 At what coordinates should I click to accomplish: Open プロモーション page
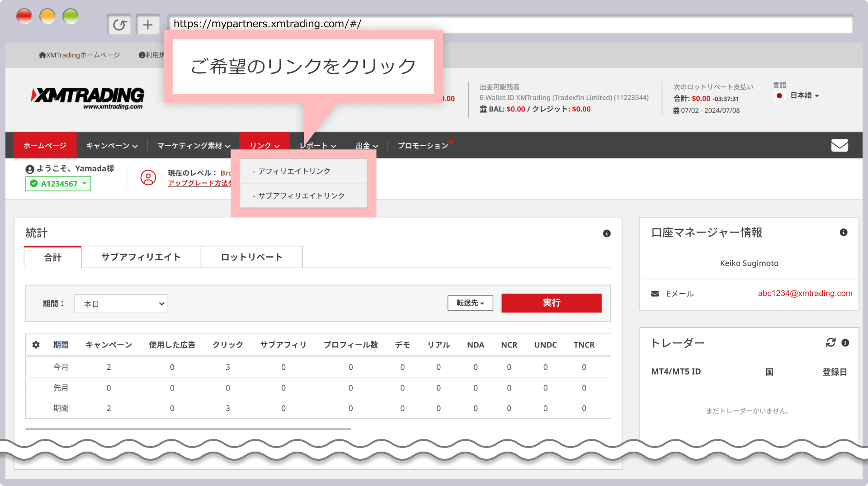point(423,145)
